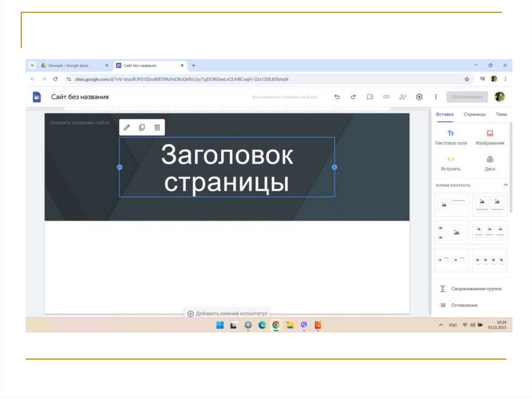Click the side panel vertical scrollbar
Image resolution: width=532 pixels, height=398 pixels.
pos(511,168)
